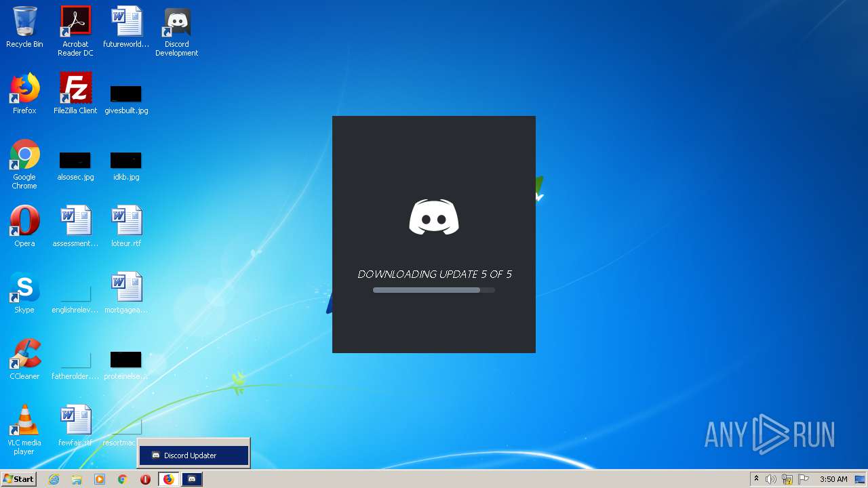
Task: Open the futureworld Word document
Action: point(126,27)
